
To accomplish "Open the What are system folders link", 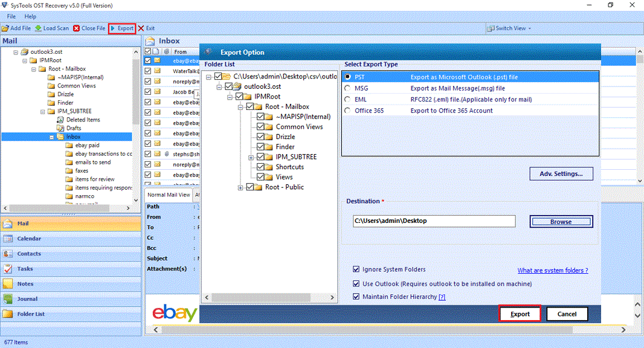I will point(552,270).
